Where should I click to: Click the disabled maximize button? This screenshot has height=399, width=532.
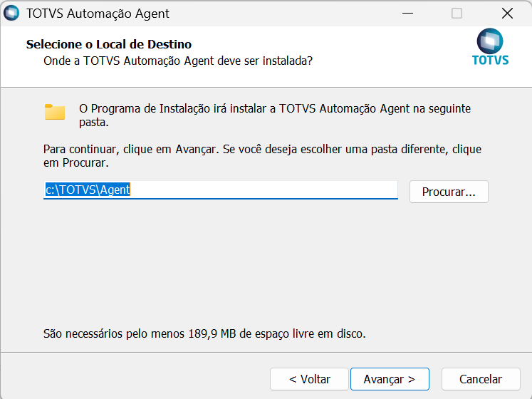coord(457,14)
